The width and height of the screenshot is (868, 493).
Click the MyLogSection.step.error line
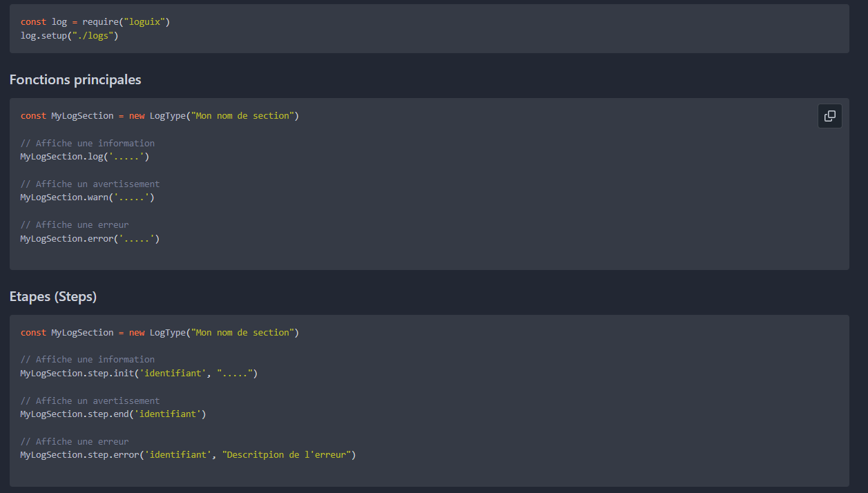click(187, 455)
